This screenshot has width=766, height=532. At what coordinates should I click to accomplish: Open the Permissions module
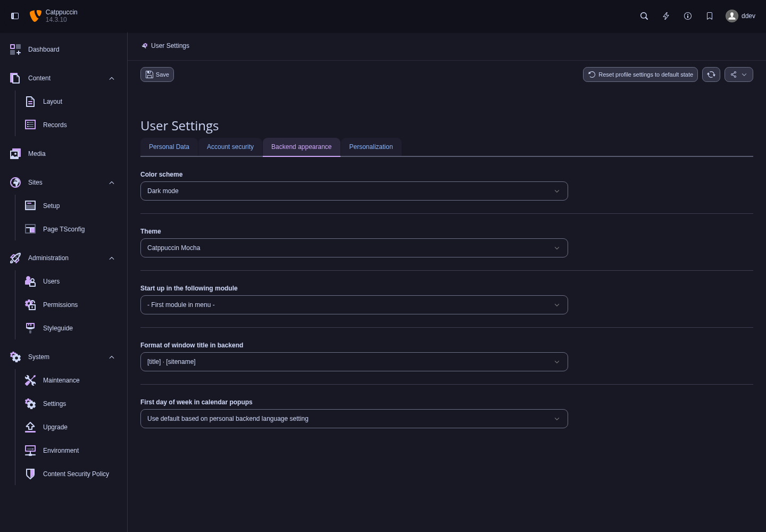[71, 305]
